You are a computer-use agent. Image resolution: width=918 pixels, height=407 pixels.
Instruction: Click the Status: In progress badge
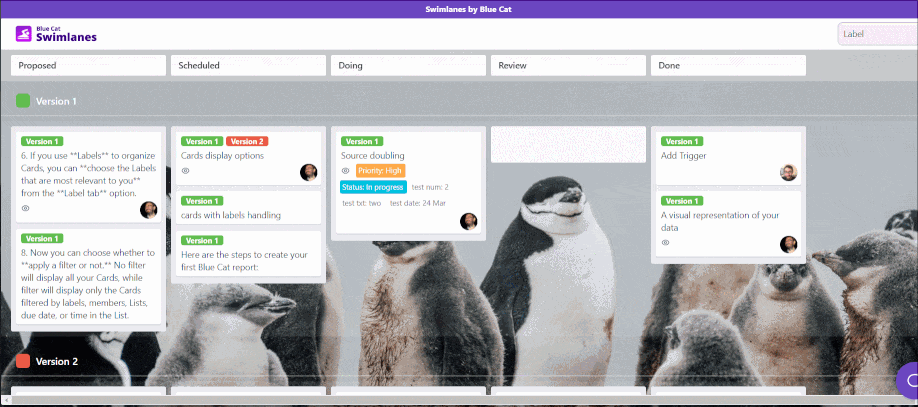click(373, 187)
